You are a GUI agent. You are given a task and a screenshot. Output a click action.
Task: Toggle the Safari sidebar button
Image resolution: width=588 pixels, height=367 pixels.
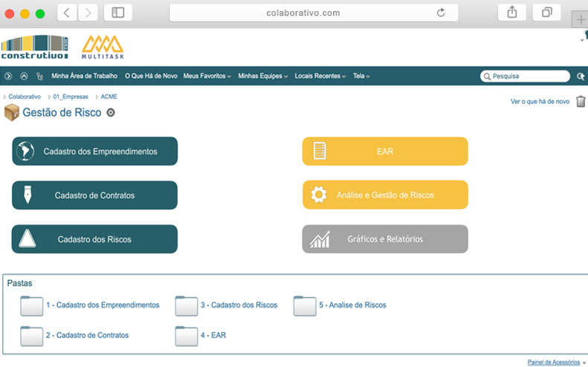(x=117, y=13)
